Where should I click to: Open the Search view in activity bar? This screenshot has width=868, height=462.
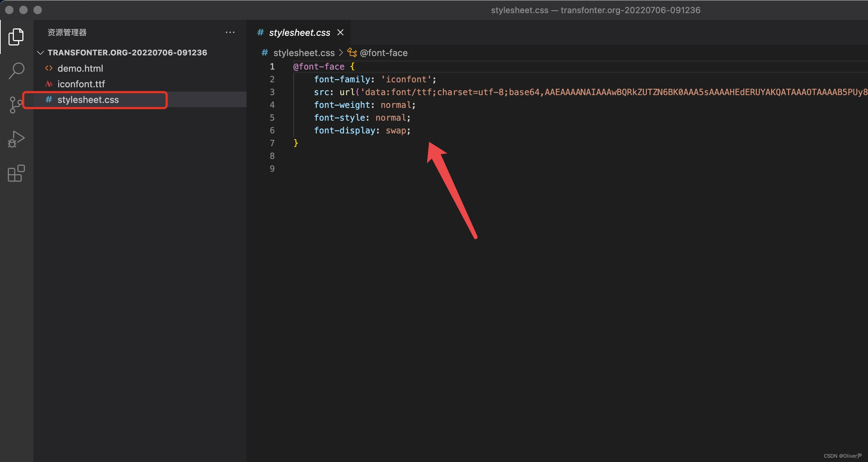pos(16,71)
